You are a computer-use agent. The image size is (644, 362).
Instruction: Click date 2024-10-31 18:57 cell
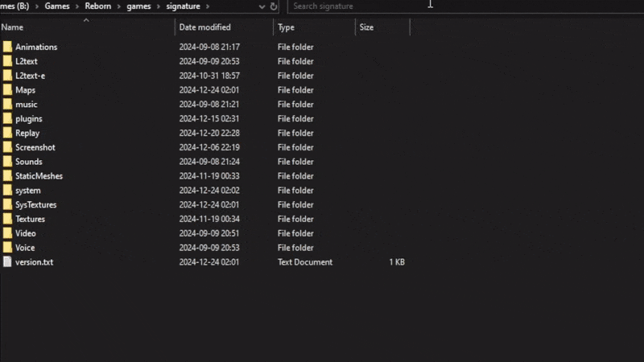(x=209, y=76)
